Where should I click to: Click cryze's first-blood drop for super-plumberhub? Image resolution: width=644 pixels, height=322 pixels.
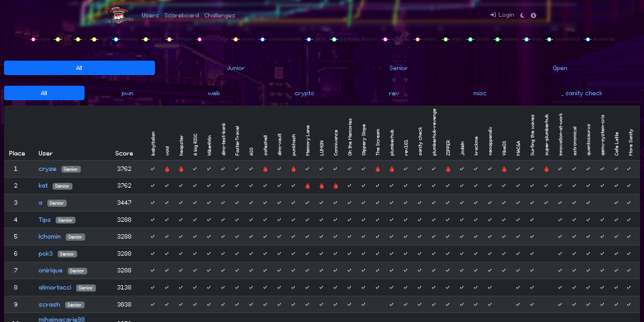(546, 169)
